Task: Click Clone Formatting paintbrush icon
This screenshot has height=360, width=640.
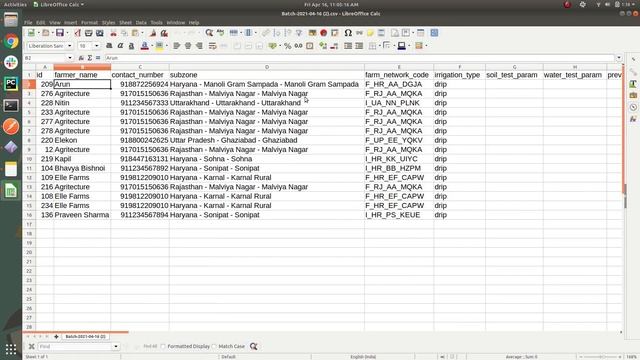Action: click(153, 33)
